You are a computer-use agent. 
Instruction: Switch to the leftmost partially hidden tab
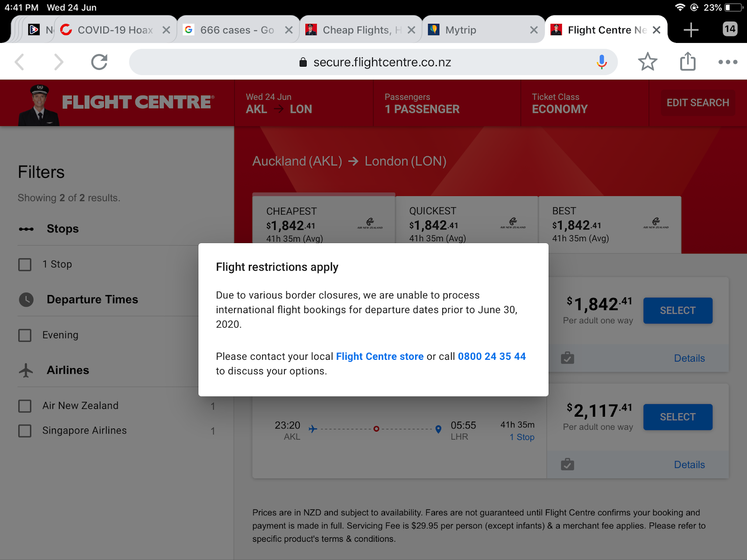click(39, 30)
